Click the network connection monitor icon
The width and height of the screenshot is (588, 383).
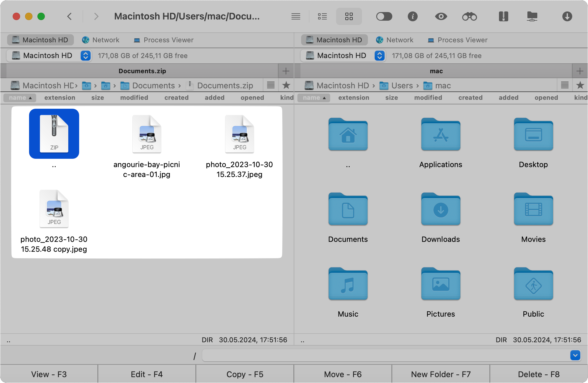click(532, 16)
